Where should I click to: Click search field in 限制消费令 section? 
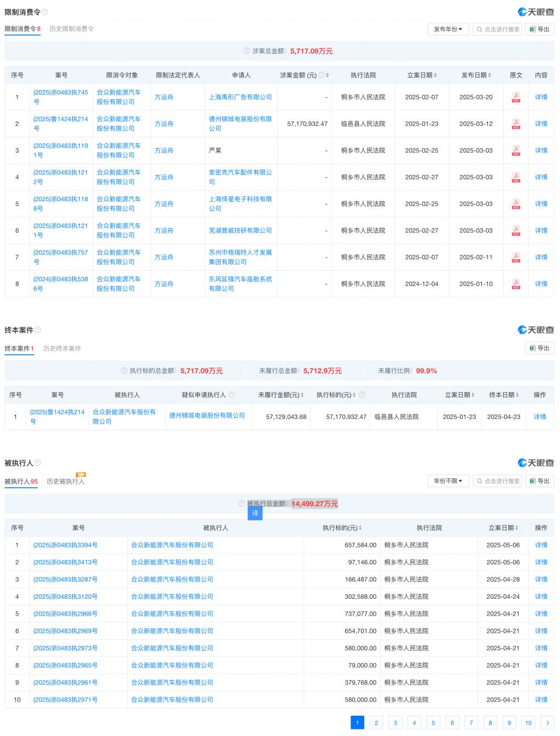(497, 29)
